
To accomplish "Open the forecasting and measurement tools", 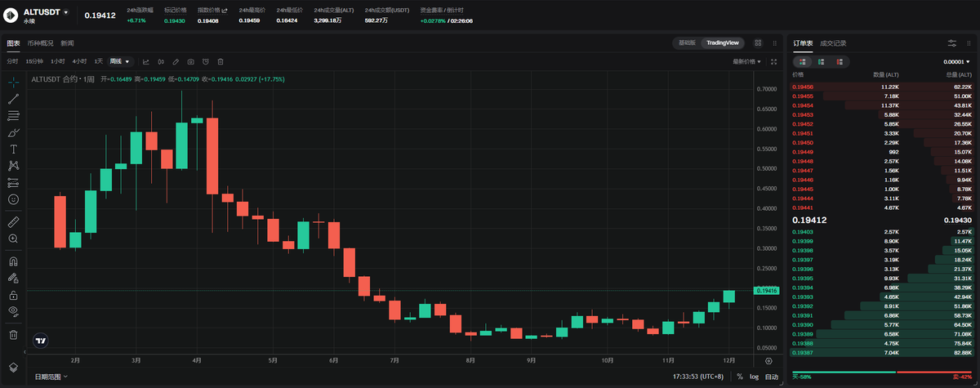I will [x=13, y=182].
